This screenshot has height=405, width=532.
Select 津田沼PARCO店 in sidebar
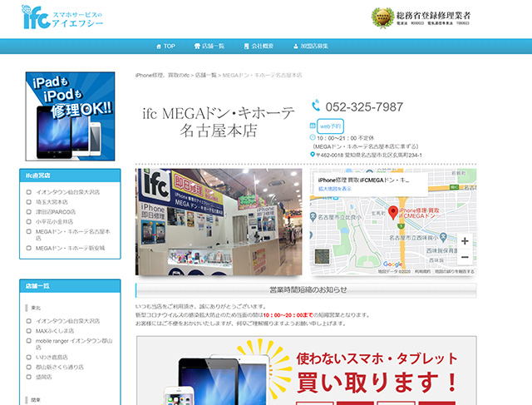click(x=56, y=212)
